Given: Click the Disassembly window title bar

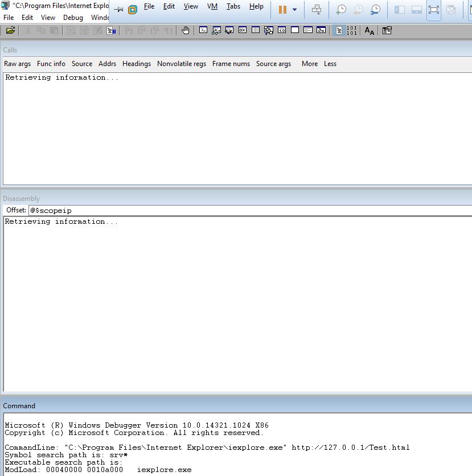Looking at the screenshot, I should pyautogui.click(x=236, y=199).
